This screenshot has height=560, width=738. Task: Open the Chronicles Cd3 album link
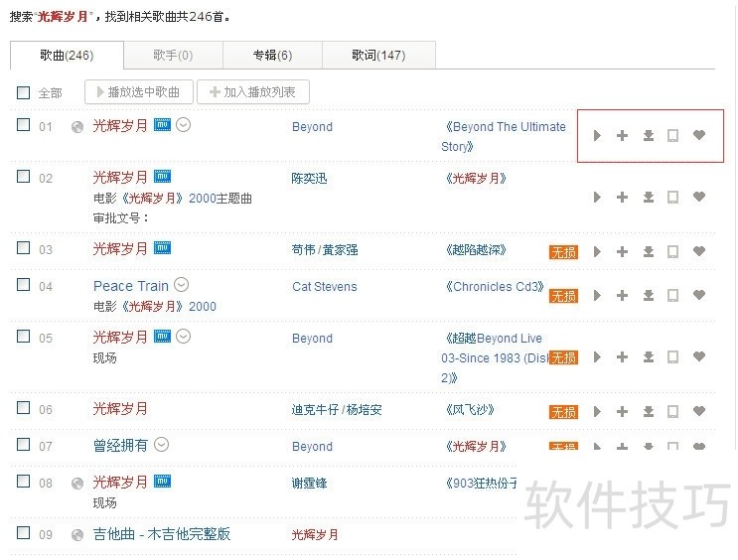pyautogui.click(x=495, y=287)
